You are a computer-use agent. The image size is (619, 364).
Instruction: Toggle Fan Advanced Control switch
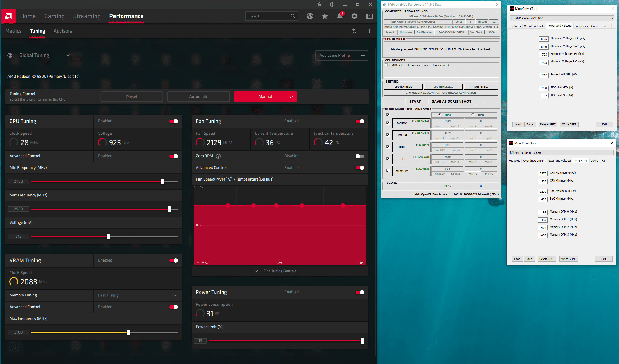(x=360, y=168)
